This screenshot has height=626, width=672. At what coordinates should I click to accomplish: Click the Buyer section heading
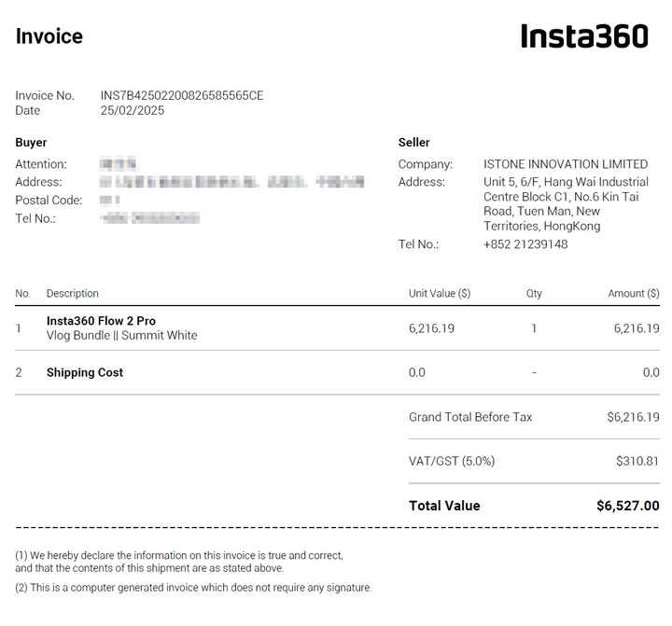(31, 143)
